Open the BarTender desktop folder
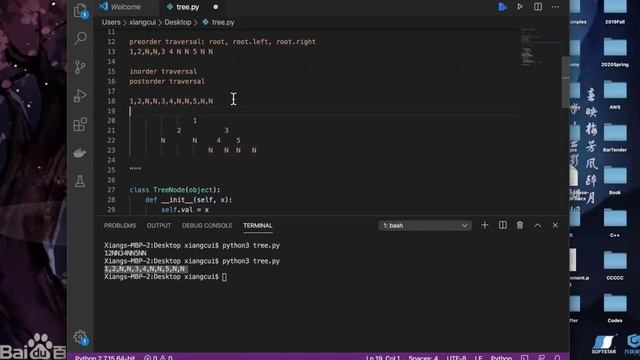Image resolution: width=640 pixels, height=360 pixels. click(615, 138)
